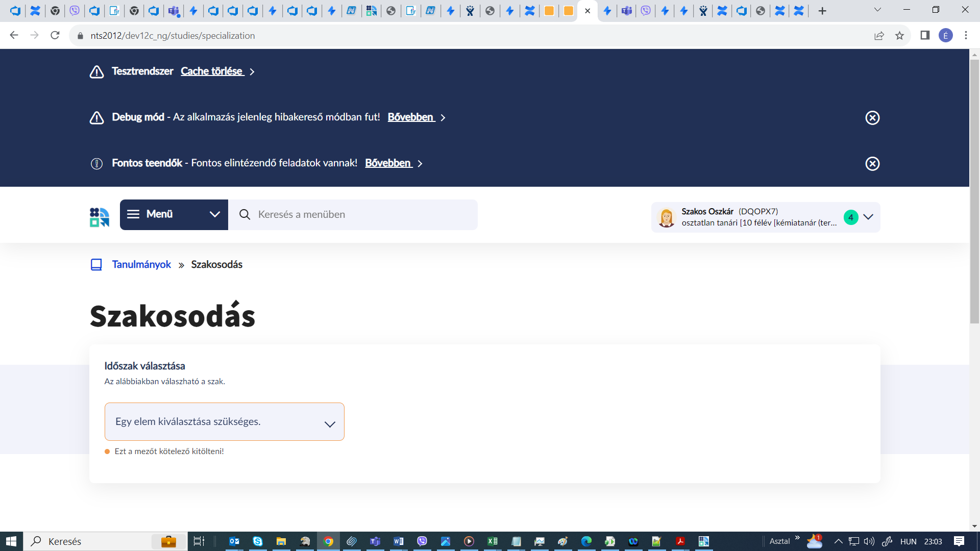
Task: Click the user avatar picture
Action: [666, 218]
